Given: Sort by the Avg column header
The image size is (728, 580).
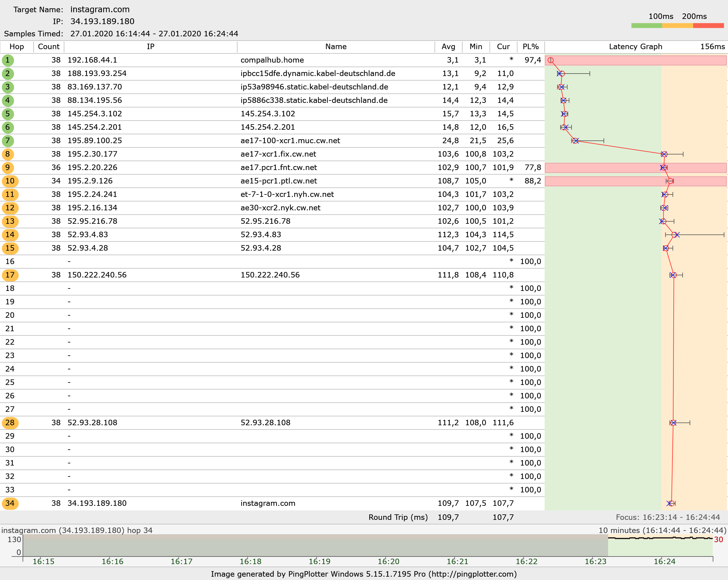Looking at the screenshot, I should coord(448,47).
